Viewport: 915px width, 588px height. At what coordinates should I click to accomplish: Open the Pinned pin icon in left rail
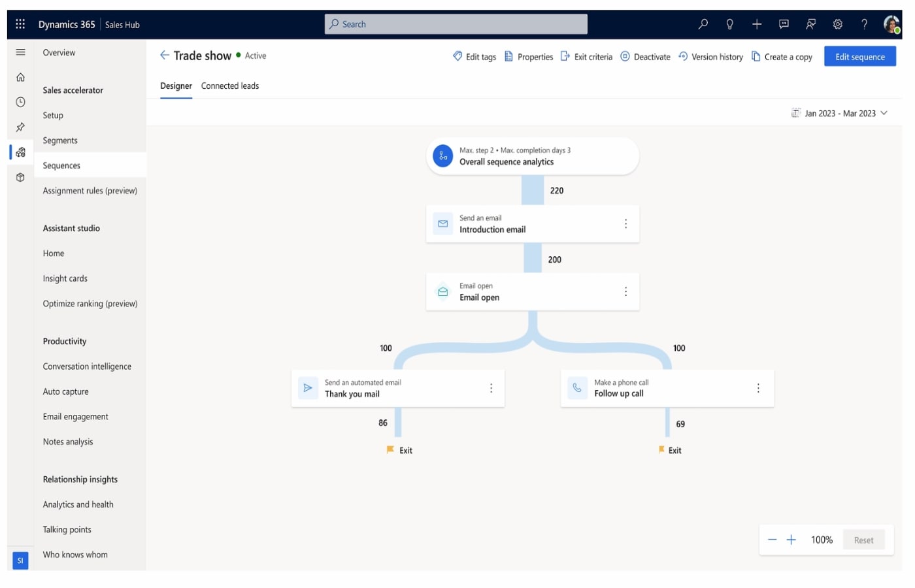coord(20,127)
